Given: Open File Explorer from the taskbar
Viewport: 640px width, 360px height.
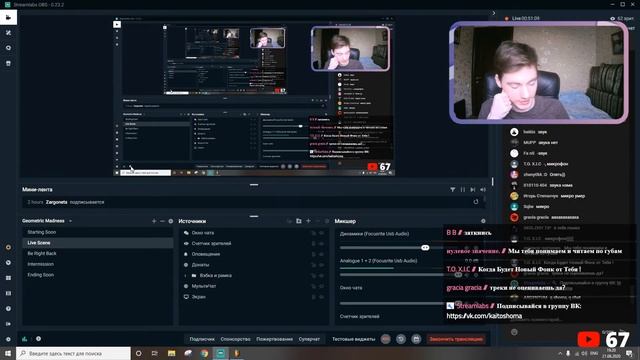Looking at the screenshot, I should (171, 353).
